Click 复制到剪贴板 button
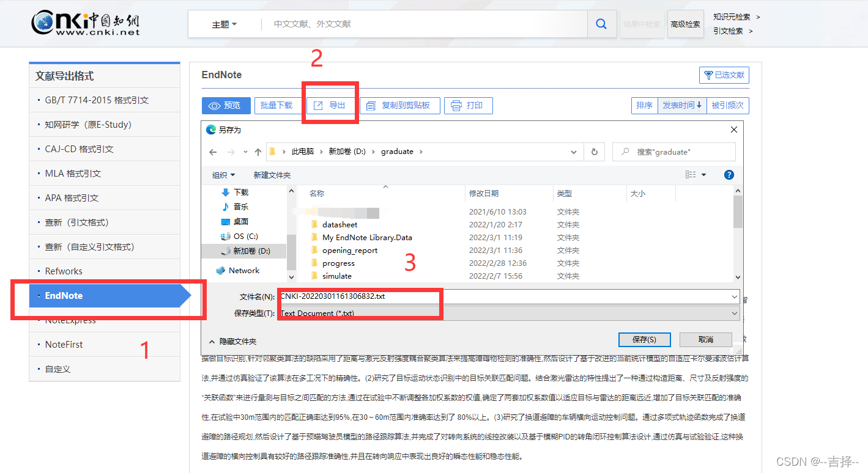The width and height of the screenshot is (868, 473). click(399, 106)
